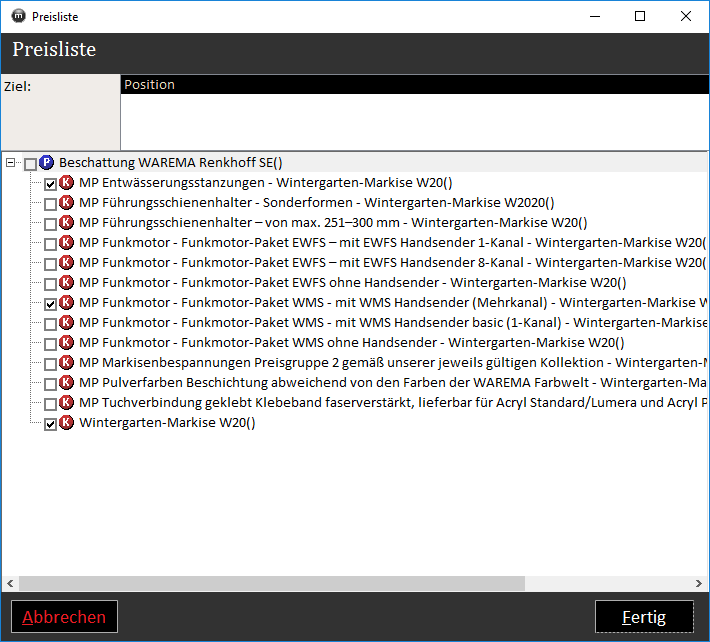This screenshot has width=710, height=642.
Task: Click red K icon of WMS ohne Handsender row
Action: tap(67, 342)
